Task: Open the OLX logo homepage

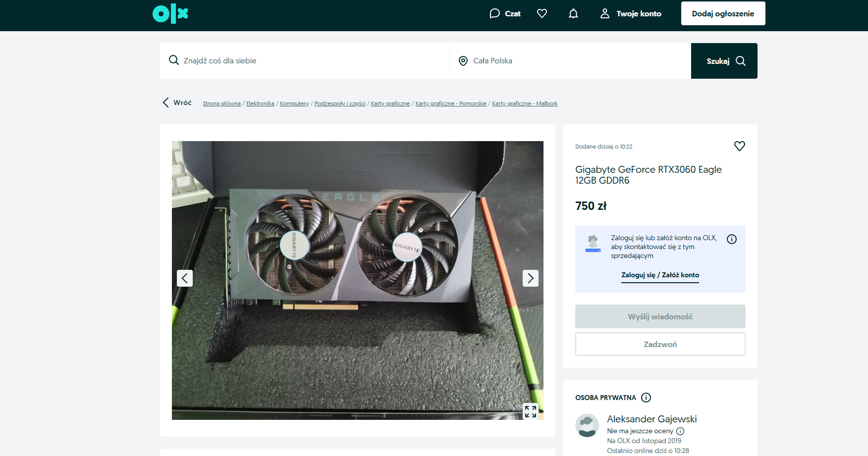Action: click(170, 13)
